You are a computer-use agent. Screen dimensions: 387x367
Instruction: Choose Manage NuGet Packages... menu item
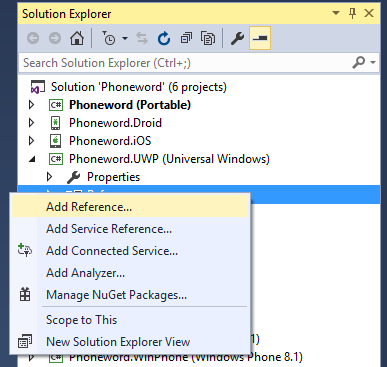tap(130, 295)
